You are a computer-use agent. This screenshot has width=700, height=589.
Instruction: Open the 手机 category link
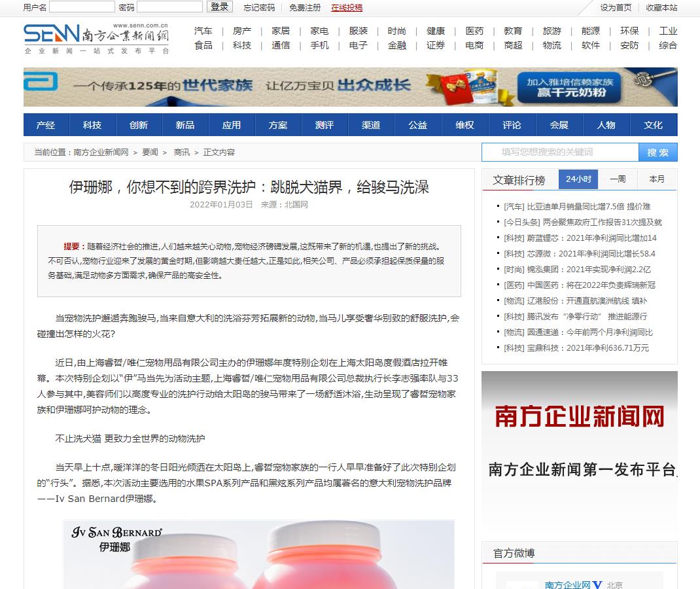pos(319,45)
